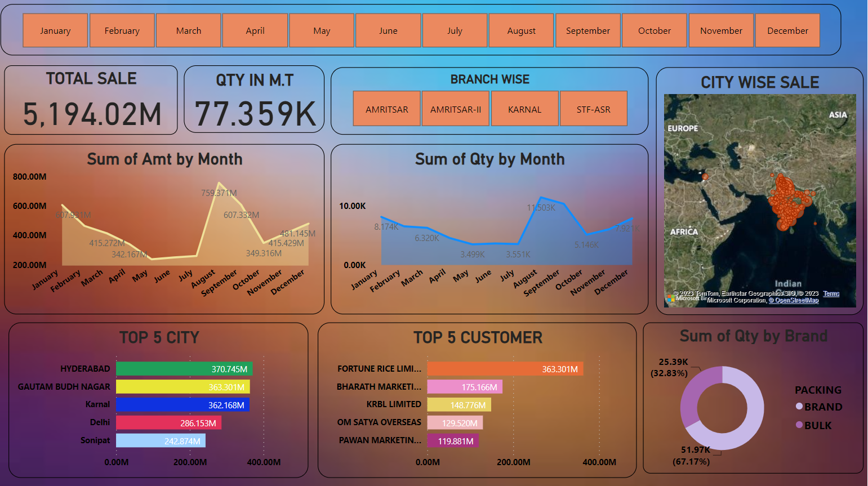The image size is (868, 486).
Task: Select the yellow KRBL LIMITED bar
Action: click(x=459, y=405)
